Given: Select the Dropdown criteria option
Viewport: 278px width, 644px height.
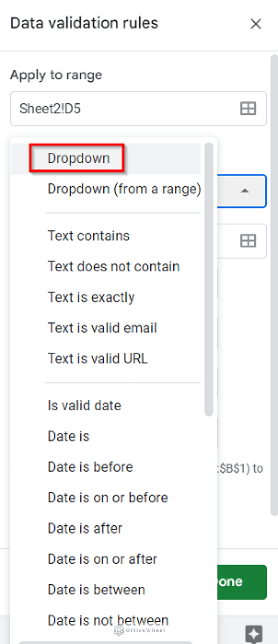Looking at the screenshot, I should pyautogui.click(x=78, y=158).
